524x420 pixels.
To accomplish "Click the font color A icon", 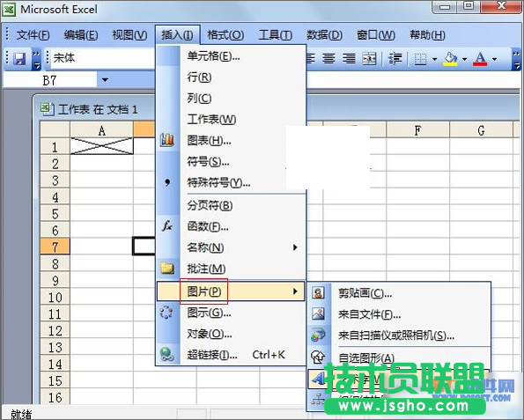I will [480, 59].
